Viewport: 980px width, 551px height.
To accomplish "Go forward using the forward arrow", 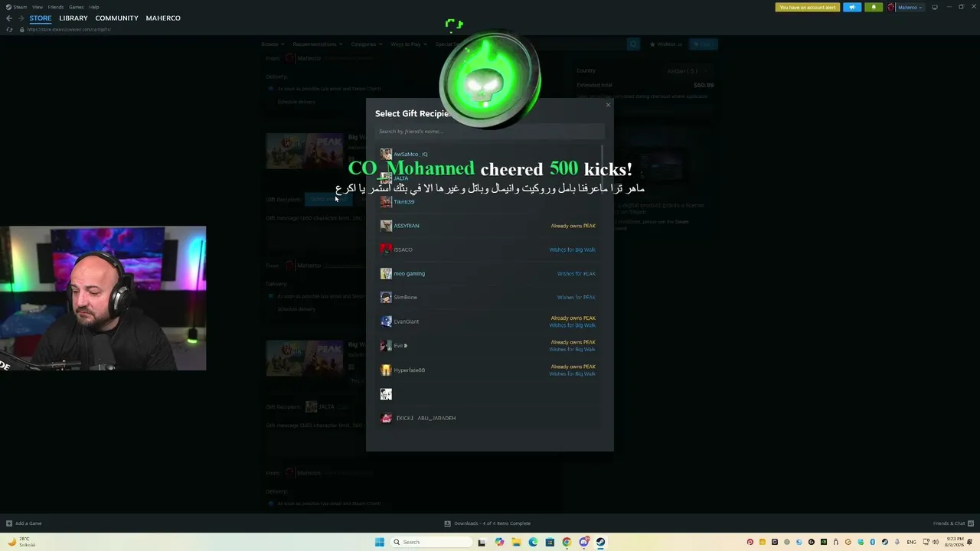I will click(21, 18).
